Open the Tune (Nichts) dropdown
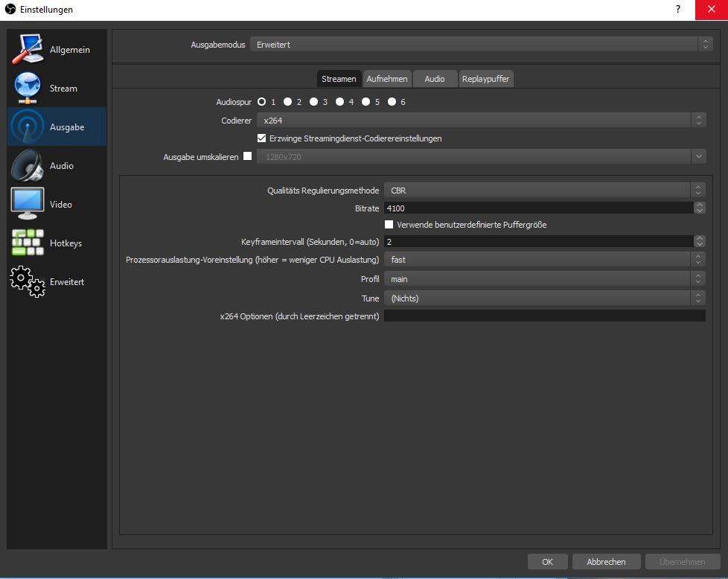Image resolution: width=728 pixels, height=579 pixels. 545,298
